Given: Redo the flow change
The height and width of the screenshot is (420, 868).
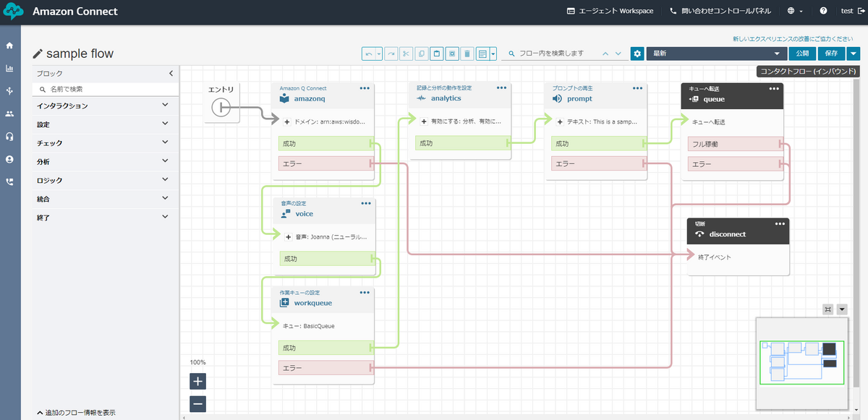Looking at the screenshot, I should [391, 53].
